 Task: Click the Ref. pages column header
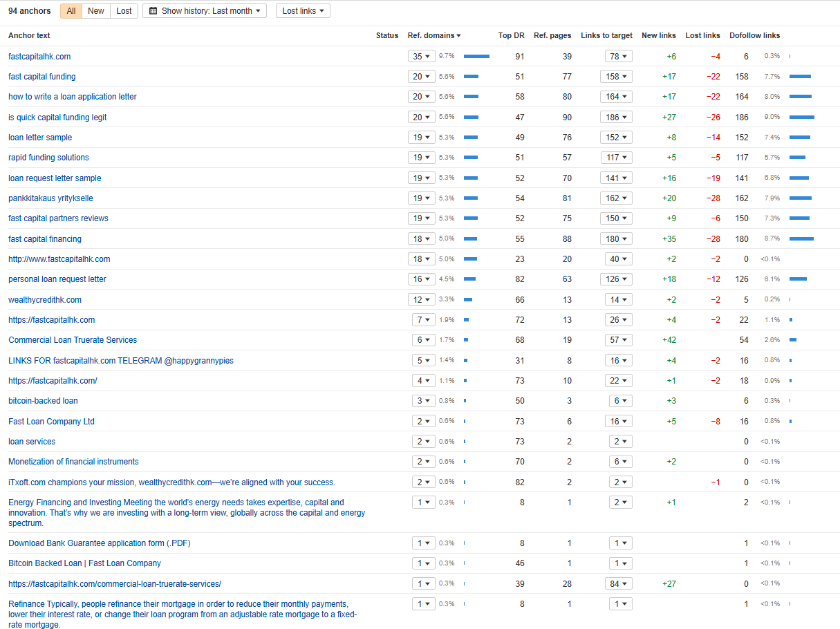[x=552, y=36]
